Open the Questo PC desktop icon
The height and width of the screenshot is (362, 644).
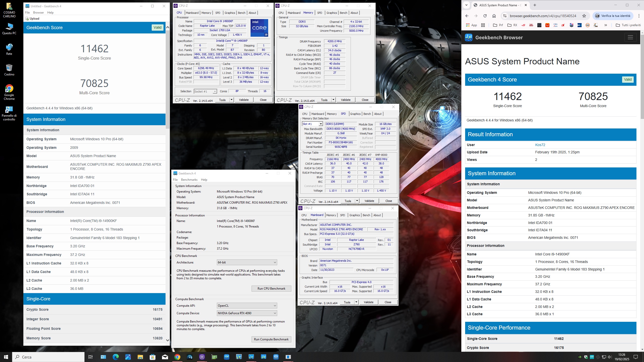(9, 29)
